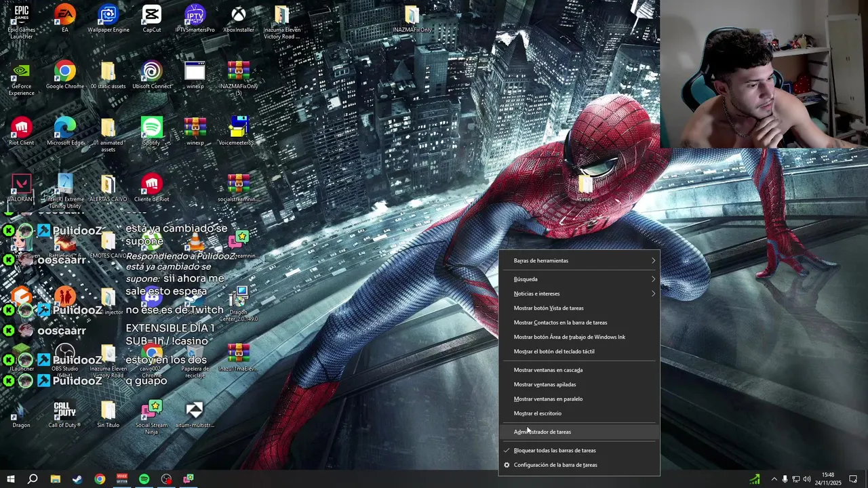Open the timer folder on desktop
Image resolution: width=868 pixels, height=488 pixels.
(585, 189)
